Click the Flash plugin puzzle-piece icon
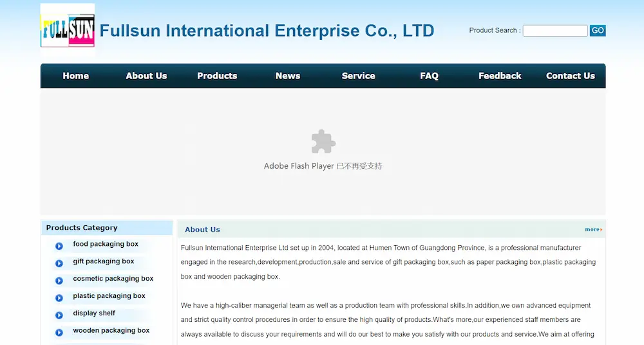Image resolution: width=644 pixels, height=345 pixels. 323,142
